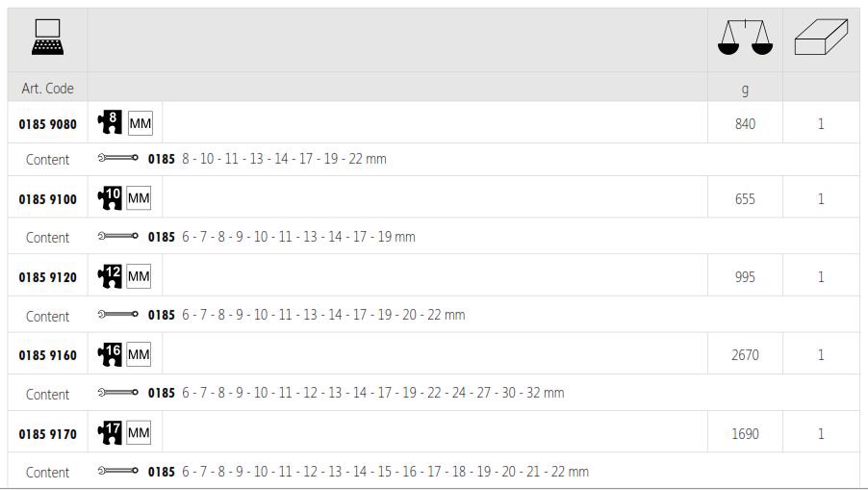This screenshot has width=868, height=490.
Task: Click the wrench icon under article 0185 9170
Action: click(117, 471)
